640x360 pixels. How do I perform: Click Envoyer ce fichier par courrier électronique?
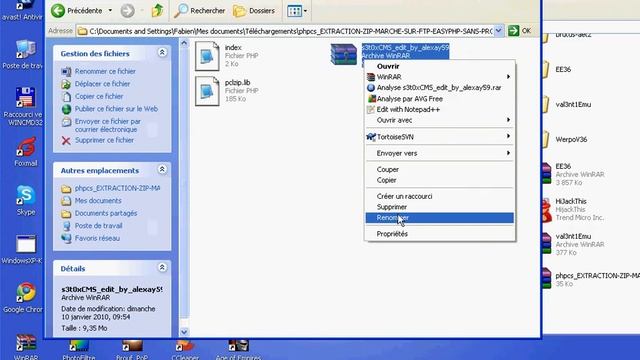click(x=108, y=125)
